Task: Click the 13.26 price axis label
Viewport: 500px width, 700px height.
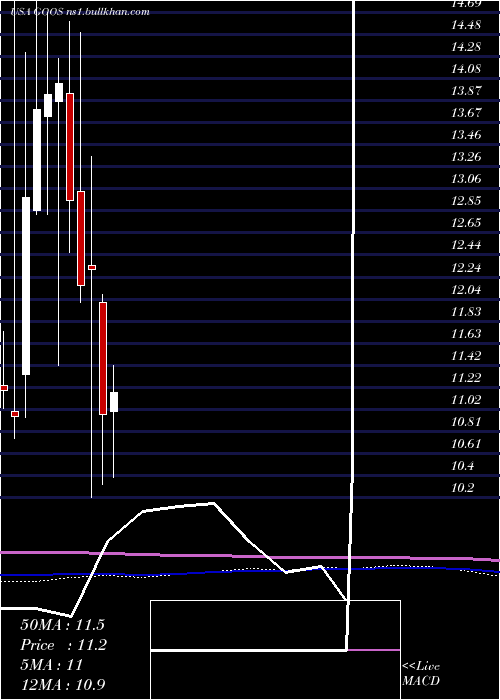Action: pyautogui.click(x=466, y=157)
